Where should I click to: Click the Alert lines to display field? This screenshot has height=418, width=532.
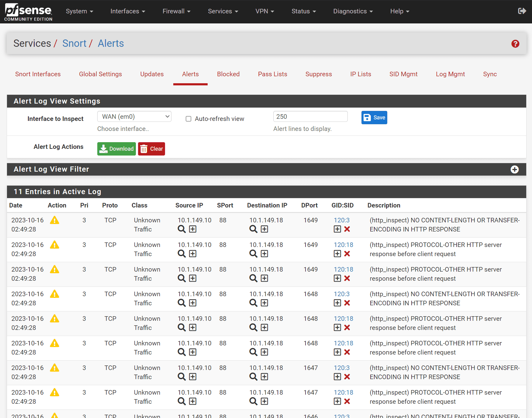click(x=310, y=117)
